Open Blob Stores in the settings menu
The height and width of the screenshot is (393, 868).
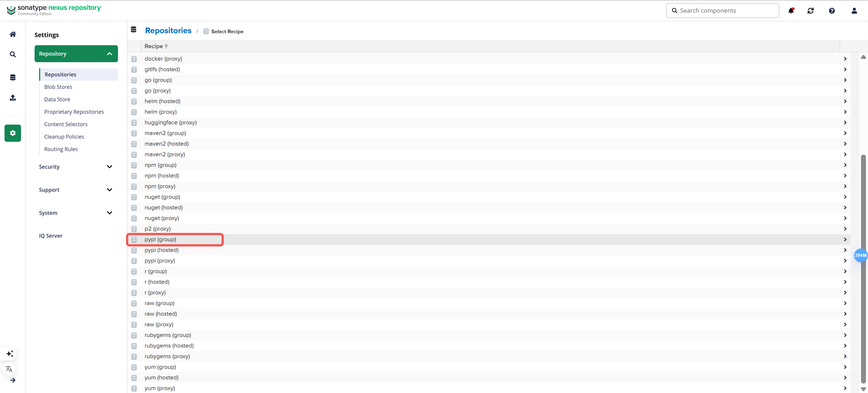point(58,87)
